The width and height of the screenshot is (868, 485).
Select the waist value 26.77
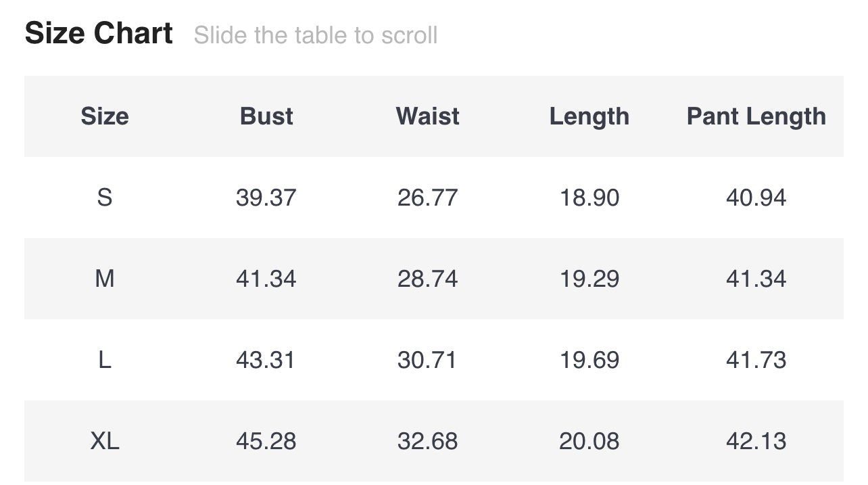coord(427,198)
